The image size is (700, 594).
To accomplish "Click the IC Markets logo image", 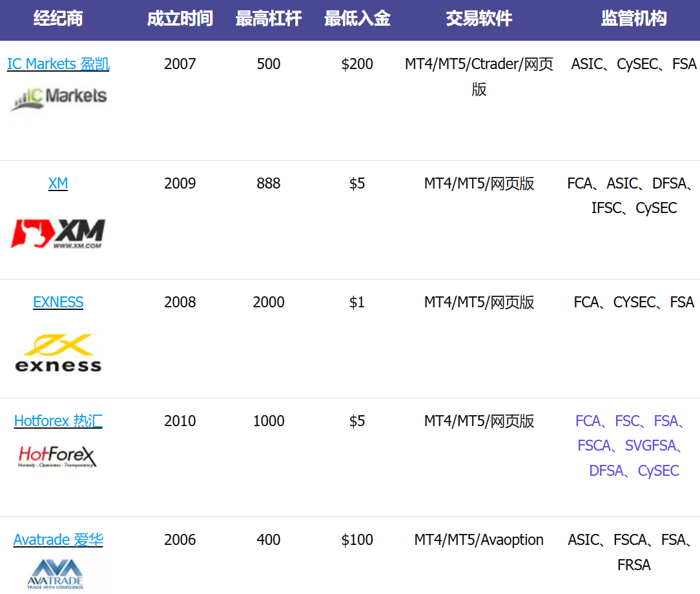I will 59,99.
